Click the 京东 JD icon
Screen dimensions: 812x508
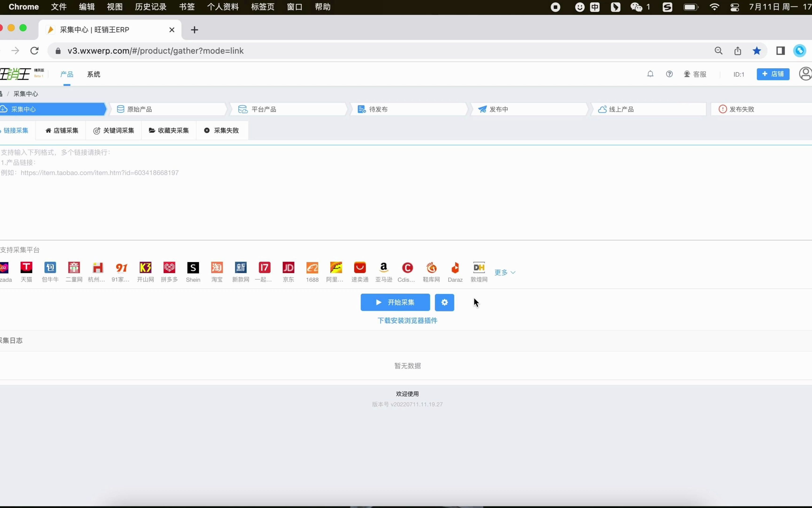coord(288,268)
